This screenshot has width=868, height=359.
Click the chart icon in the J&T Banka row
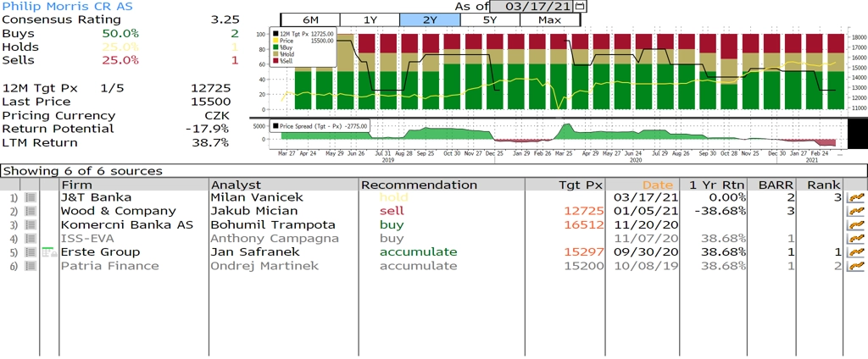tap(854, 197)
